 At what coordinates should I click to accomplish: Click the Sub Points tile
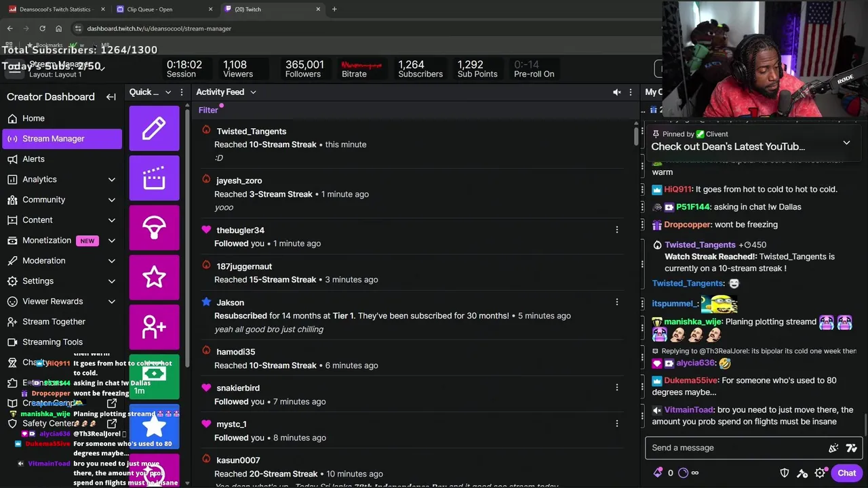[x=477, y=69]
